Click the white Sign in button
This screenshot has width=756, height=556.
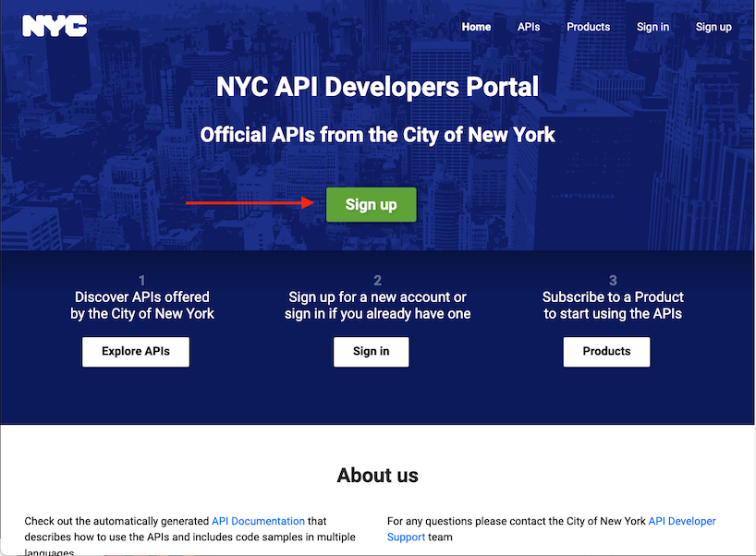(x=371, y=352)
